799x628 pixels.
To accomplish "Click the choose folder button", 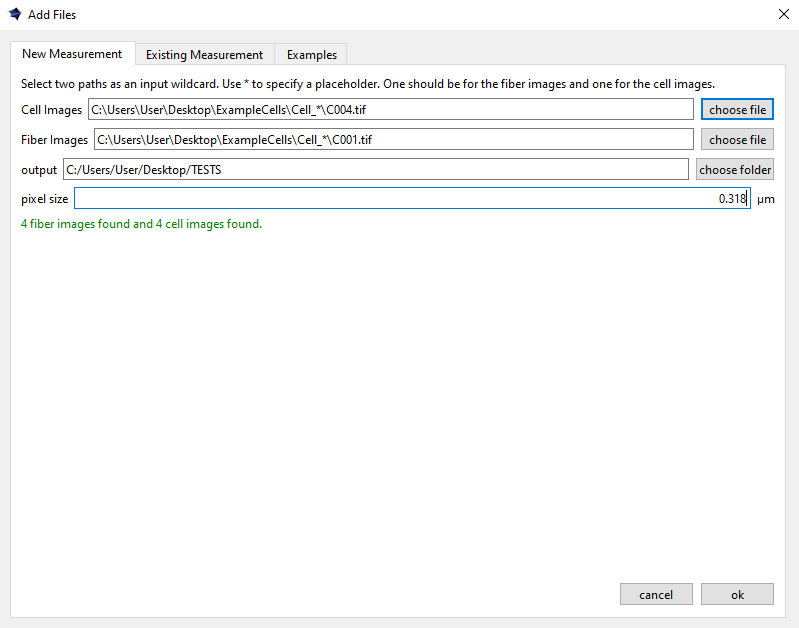I will (x=735, y=169).
